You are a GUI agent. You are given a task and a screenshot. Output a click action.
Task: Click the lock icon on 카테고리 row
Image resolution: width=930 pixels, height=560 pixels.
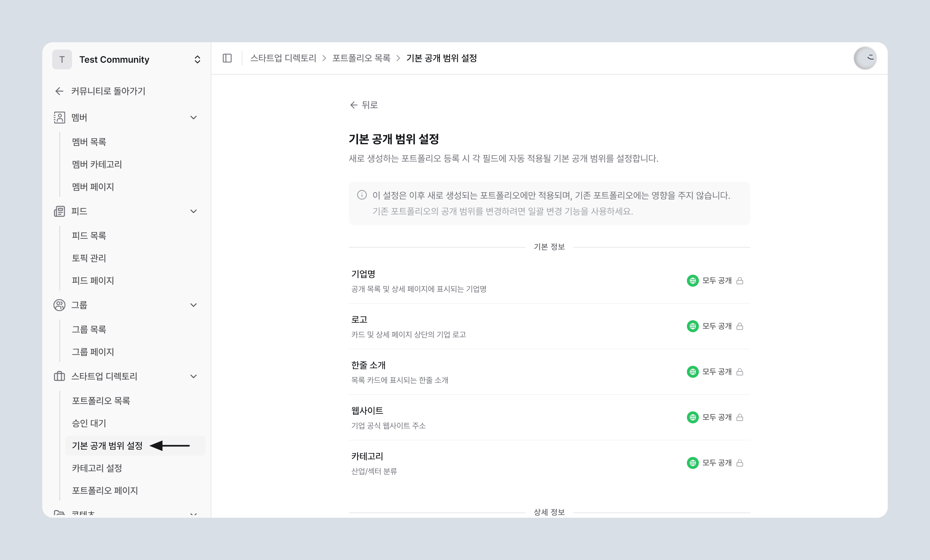coord(740,463)
